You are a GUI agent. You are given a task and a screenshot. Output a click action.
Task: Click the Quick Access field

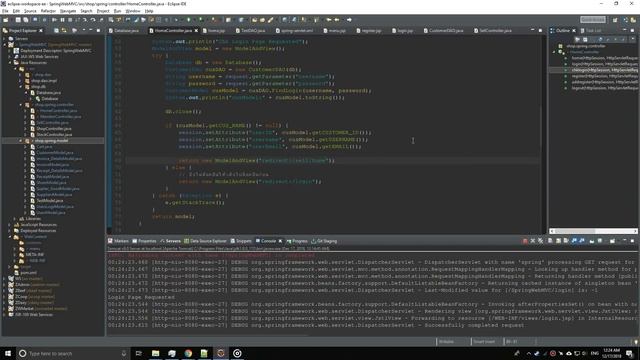click(593, 20)
